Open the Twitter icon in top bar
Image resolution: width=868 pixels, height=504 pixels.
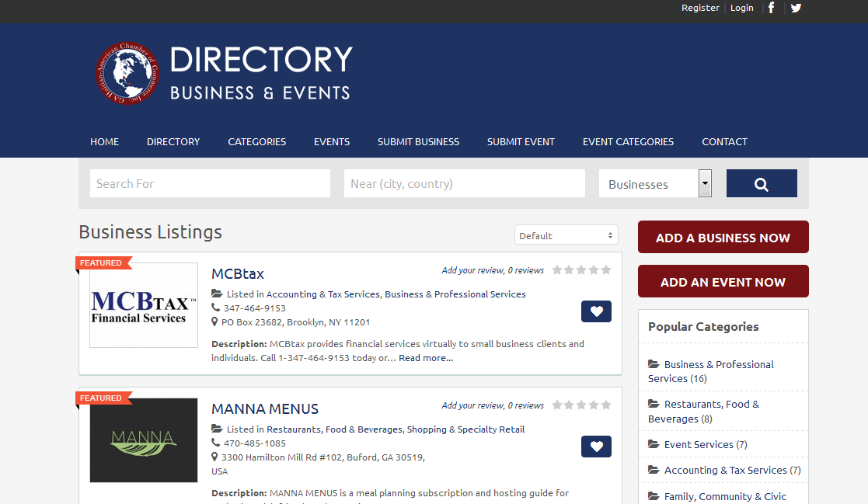point(796,8)
